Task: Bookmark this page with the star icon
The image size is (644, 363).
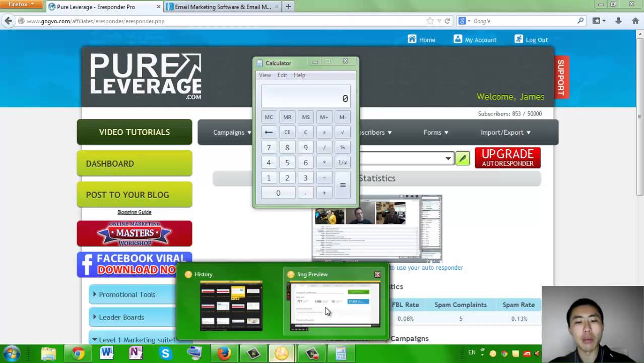Action: point(430,21)
